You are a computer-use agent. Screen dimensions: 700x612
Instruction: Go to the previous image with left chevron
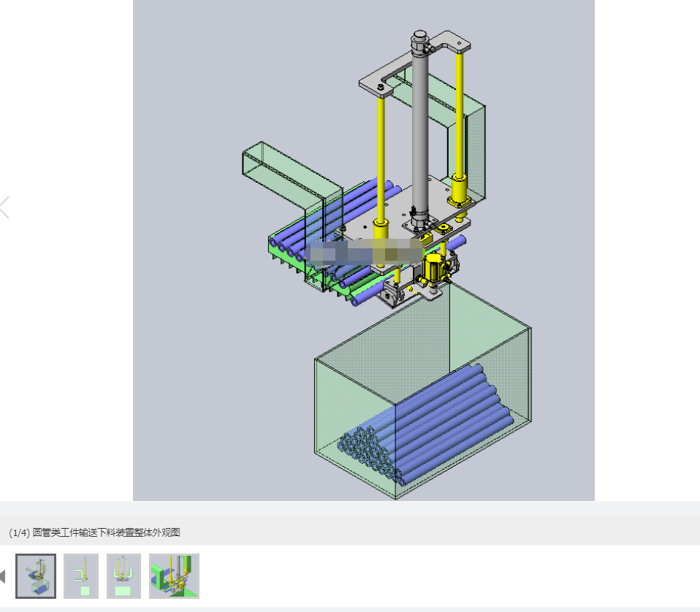tap(4, 207)
